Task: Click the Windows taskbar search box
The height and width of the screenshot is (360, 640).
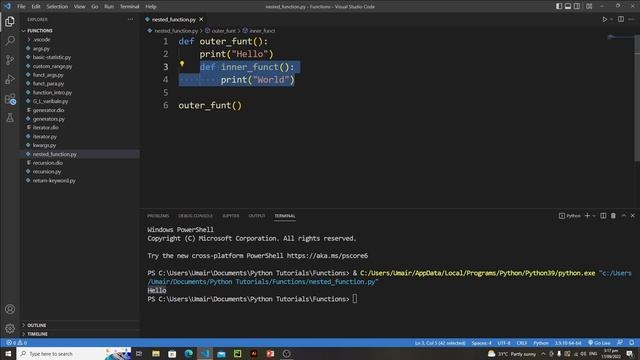Action: (x=73, y=353)
